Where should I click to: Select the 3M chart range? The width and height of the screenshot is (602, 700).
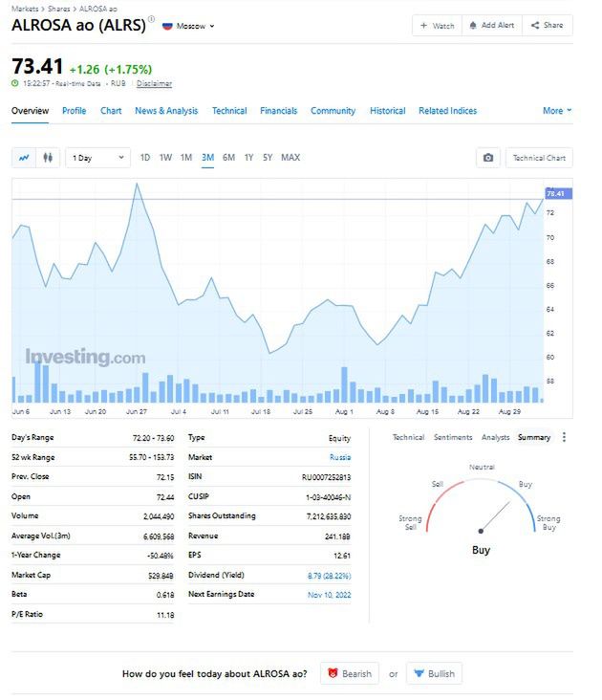[x=207, y=158]
